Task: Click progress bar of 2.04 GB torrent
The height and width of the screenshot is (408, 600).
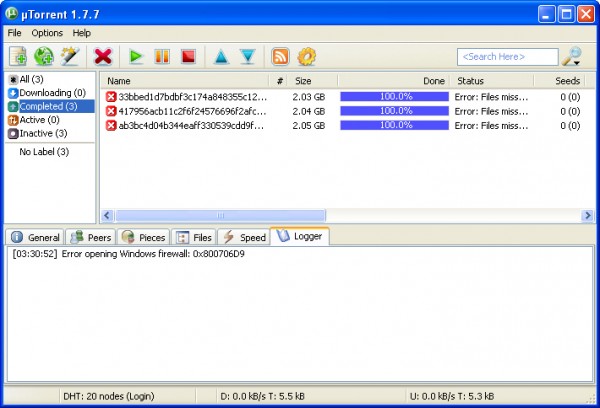Action: [395, 111]
